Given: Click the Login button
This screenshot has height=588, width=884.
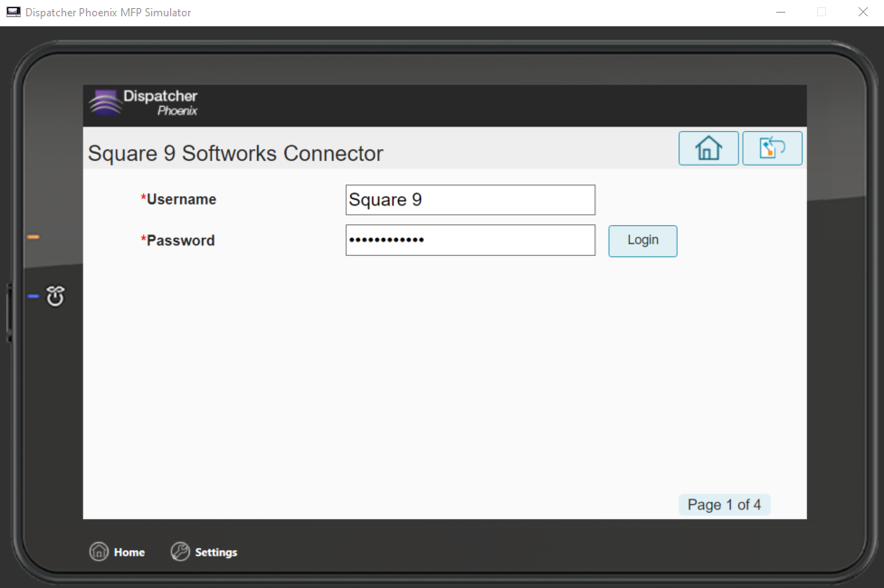Looking at the screenshot, I should pos(642,241).
